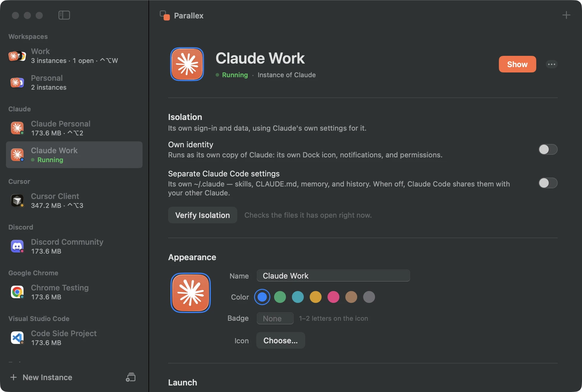
Task: Select the green color swatch
Action: click(280, 297)
